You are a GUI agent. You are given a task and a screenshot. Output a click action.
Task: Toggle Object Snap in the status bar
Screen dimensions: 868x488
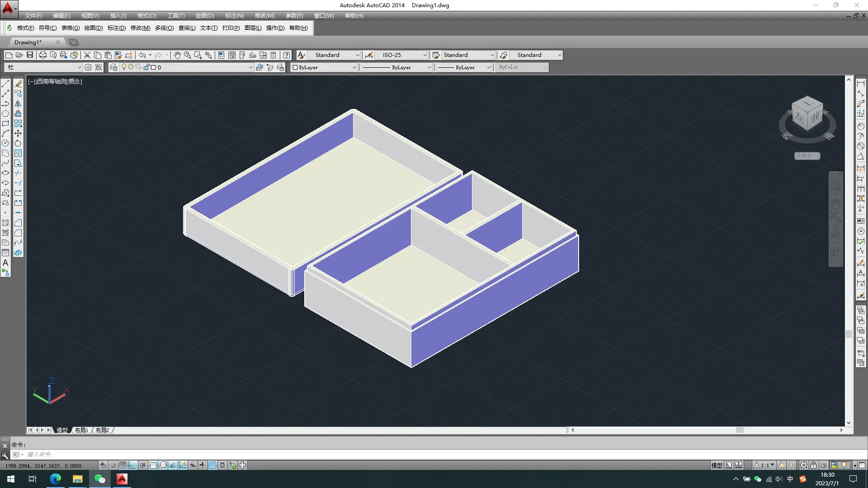click(153, 465)
